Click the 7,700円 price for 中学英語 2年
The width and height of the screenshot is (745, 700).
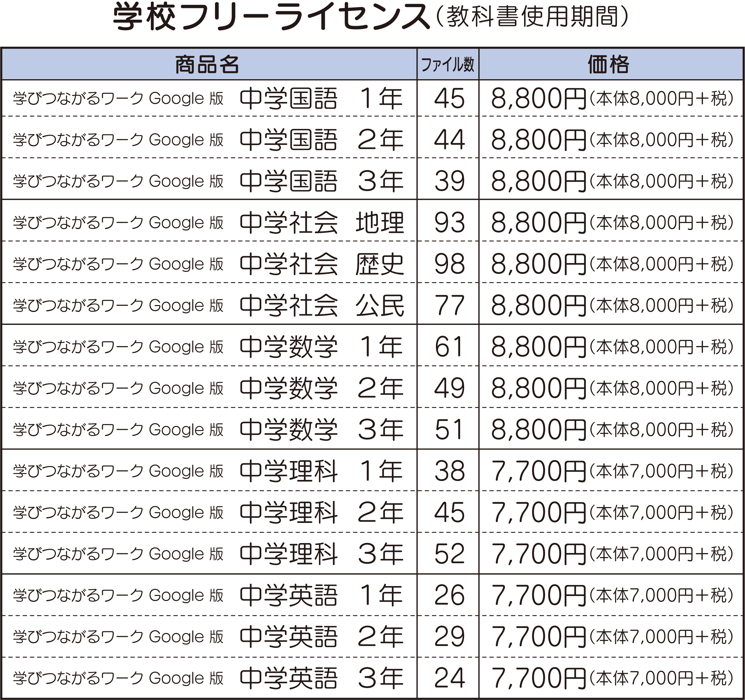point(539,637)
